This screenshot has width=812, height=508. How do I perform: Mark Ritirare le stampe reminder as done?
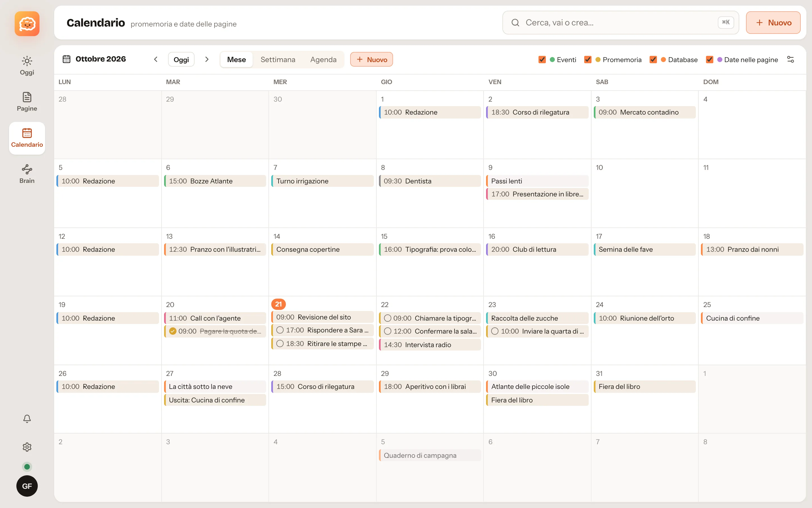[280, 344]
